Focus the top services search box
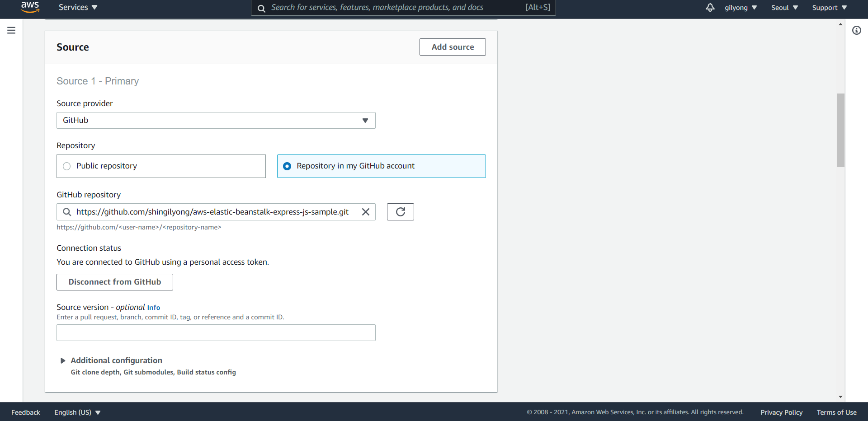The image size is (868, 421). coord(403,8)
